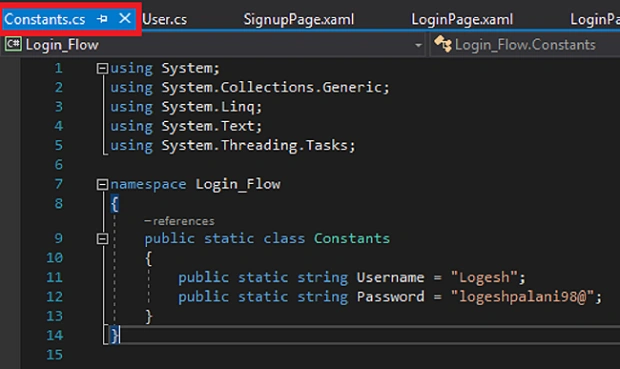
Task: Switch to the SignupPage.xaml tab
Action: (x=299, y=19)
